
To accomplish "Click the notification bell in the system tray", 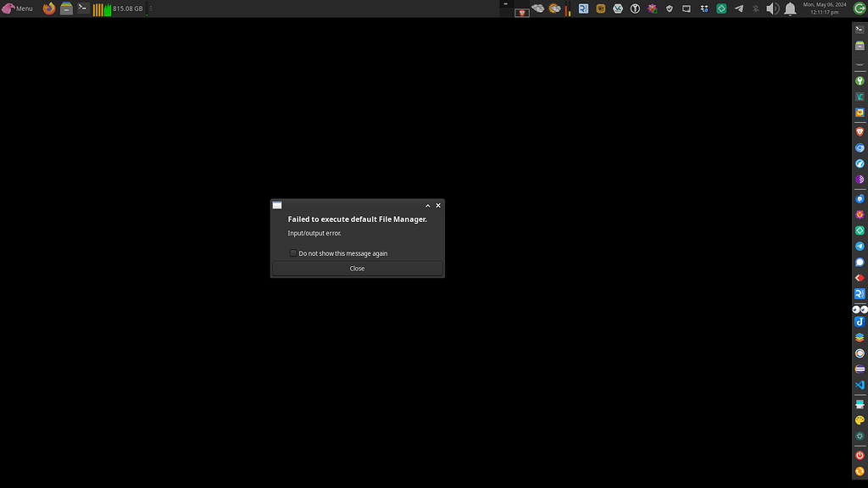I will pyautogui.click(x=789, y=8).
